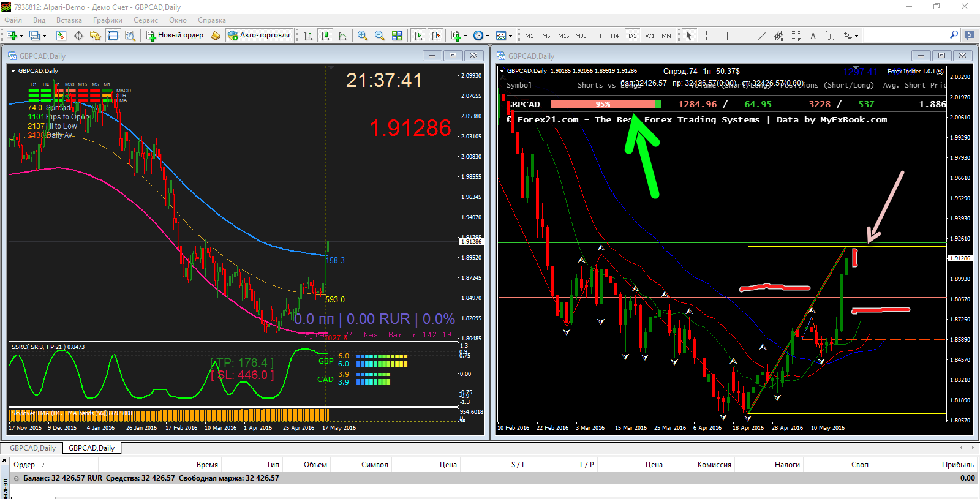
Task: Click the Forex21.com link text in right chart
Action: [x=548, y=120]
